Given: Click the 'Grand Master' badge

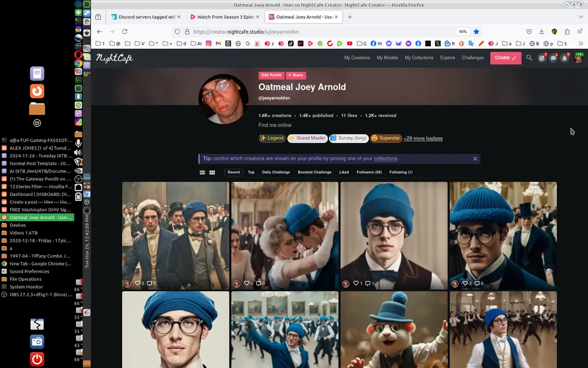Looking at the screenshot, I should [x=307, y=138].
